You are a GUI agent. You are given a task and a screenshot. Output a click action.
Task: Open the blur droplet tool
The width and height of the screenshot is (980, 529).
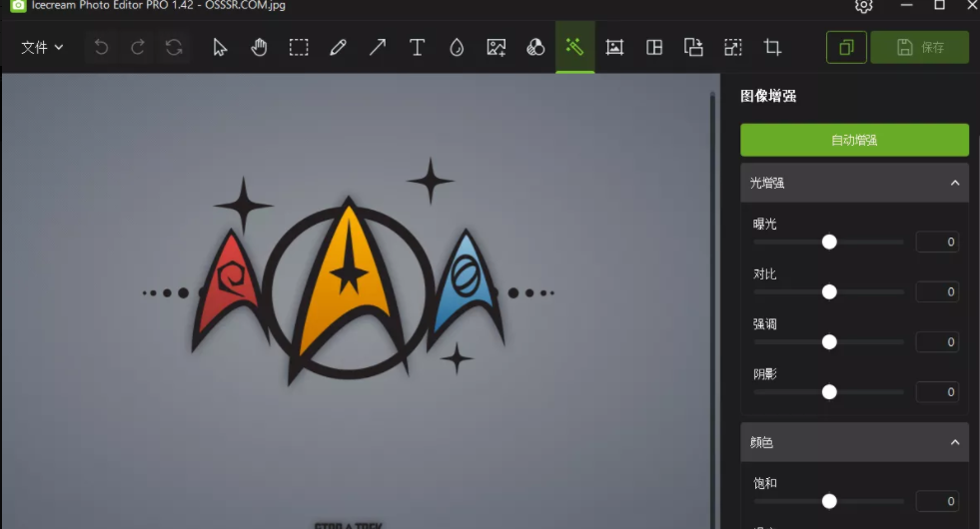457,47
